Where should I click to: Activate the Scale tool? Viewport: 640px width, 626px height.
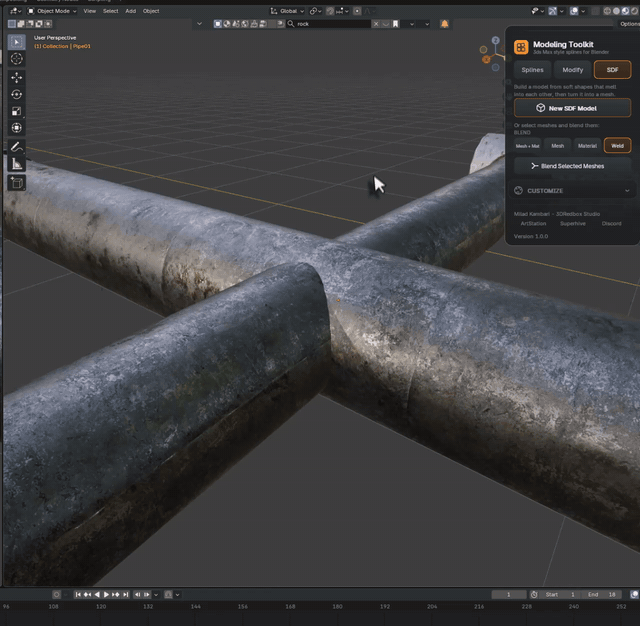(17, 111)
